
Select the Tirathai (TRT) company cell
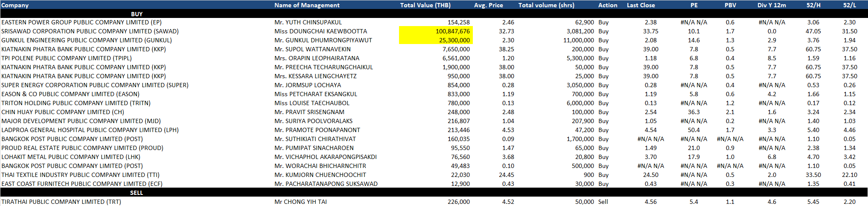pos(61,202)
